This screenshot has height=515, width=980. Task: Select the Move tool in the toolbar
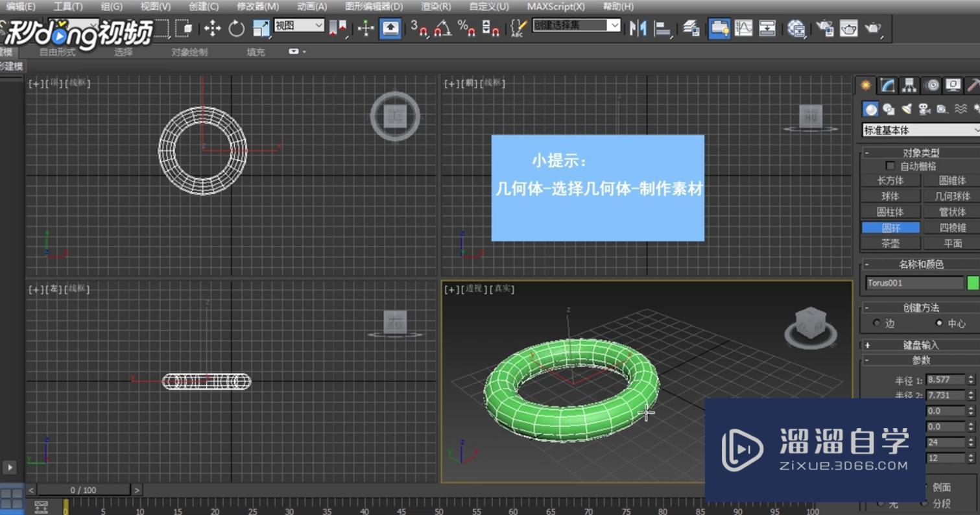[212, 28]
